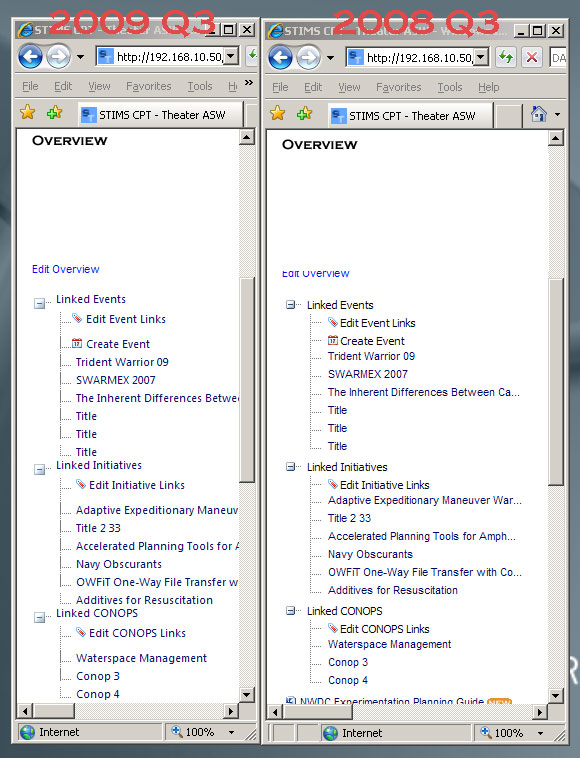Open the Favorites menu in left window

point(148,86)
